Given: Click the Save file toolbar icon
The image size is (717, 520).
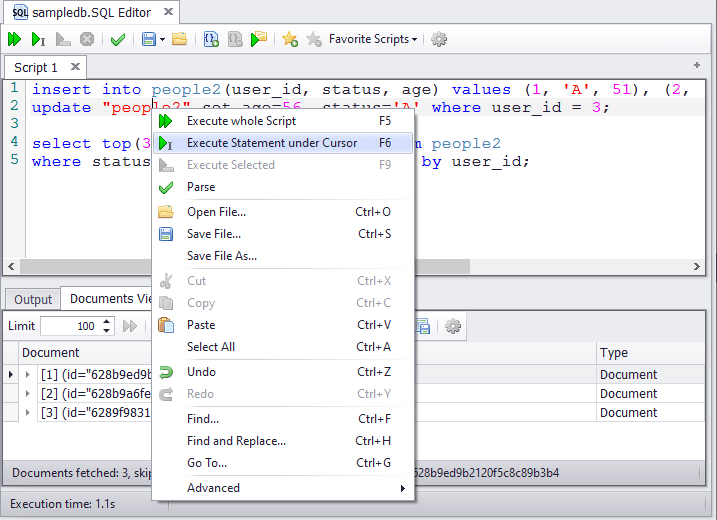Looking at the screenshot, I should pos(149,39).
